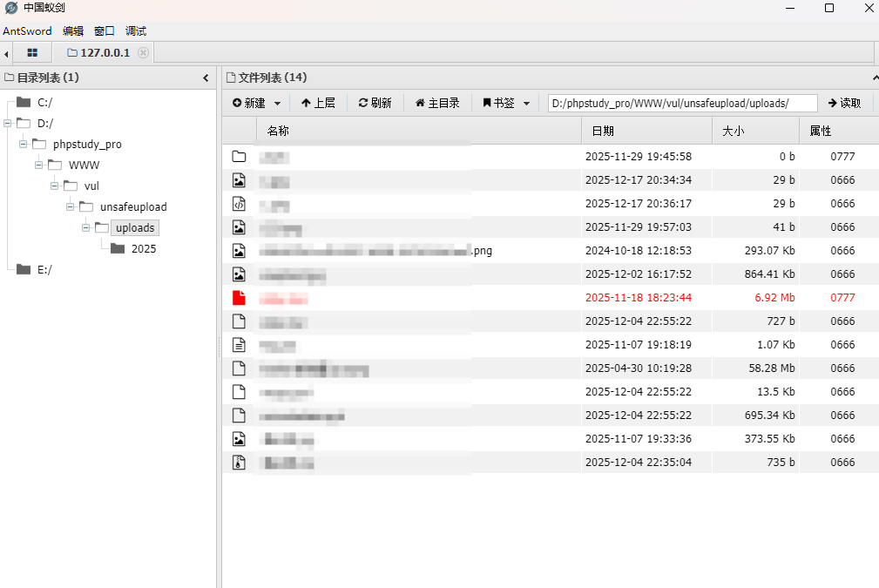Go to 主目录 home directory
Viewport: 879px width, 588px height.
437,103
